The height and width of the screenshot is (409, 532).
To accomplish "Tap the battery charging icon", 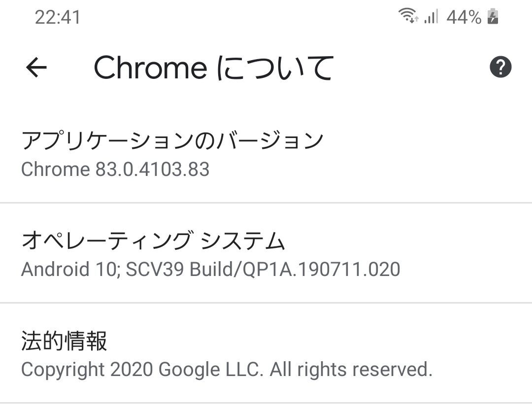I will click(x=493, y=18).
